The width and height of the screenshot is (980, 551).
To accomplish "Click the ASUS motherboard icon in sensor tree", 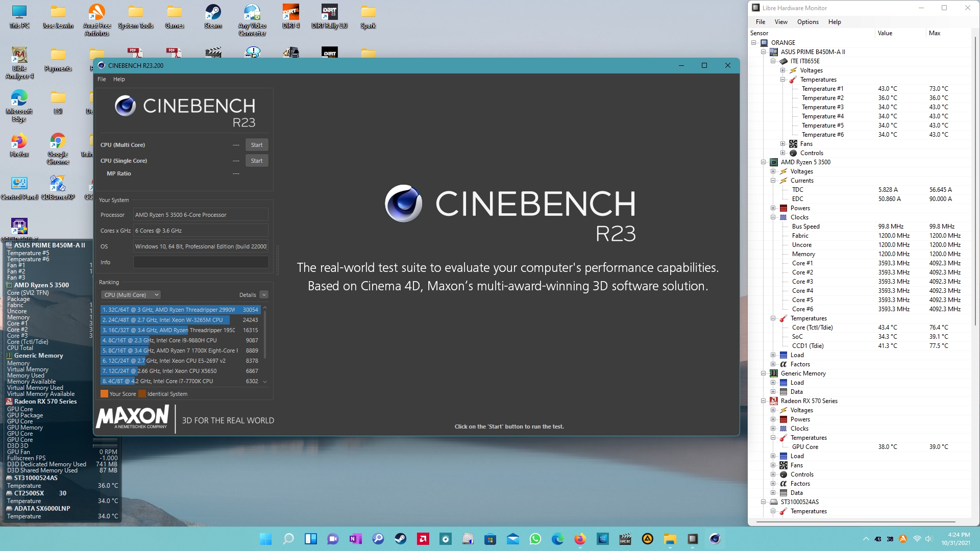I will (774, 52).
